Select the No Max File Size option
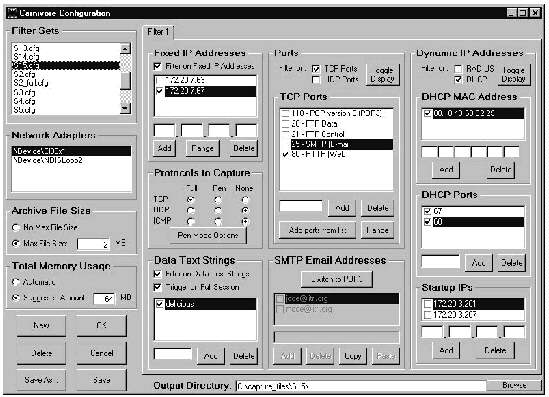549x397 pixels. 16,228
